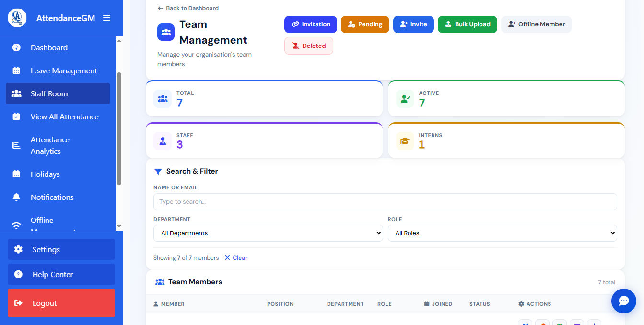Screen dimensions: 644x325
Task: Click the '7 total' text
Action: click(607, 282)
